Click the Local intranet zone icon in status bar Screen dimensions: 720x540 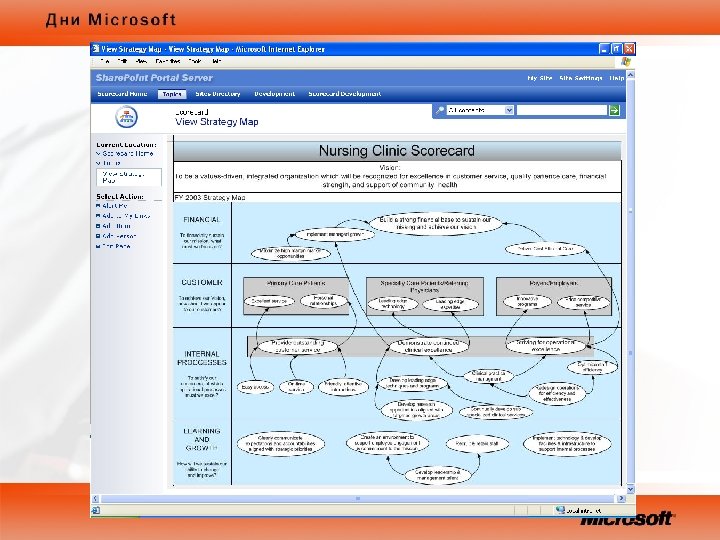pos(560,510)
